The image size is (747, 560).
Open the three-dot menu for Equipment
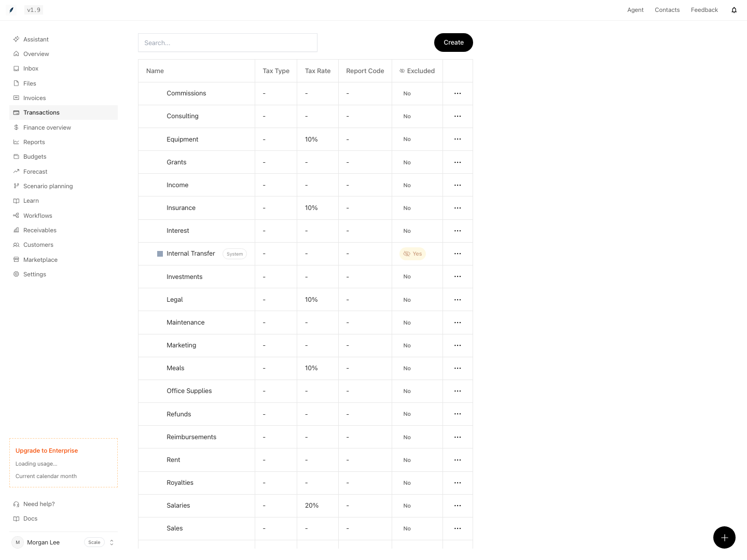(x=458, y=139)
